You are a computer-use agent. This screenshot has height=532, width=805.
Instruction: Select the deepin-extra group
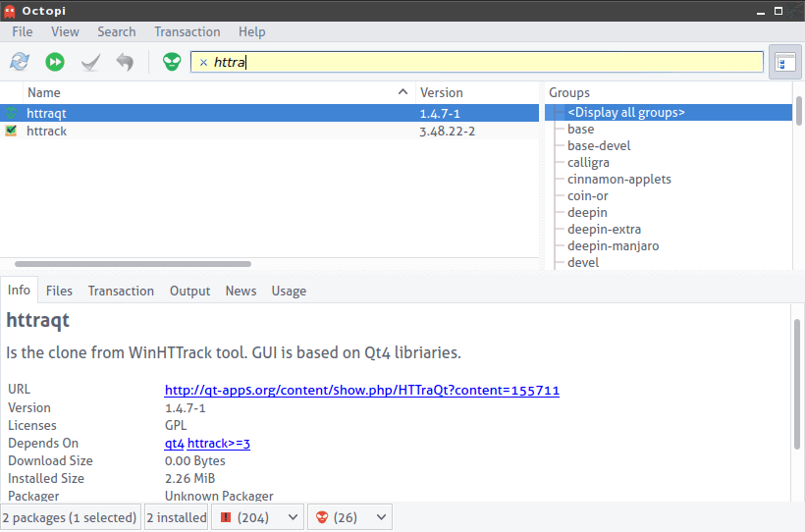605,229
